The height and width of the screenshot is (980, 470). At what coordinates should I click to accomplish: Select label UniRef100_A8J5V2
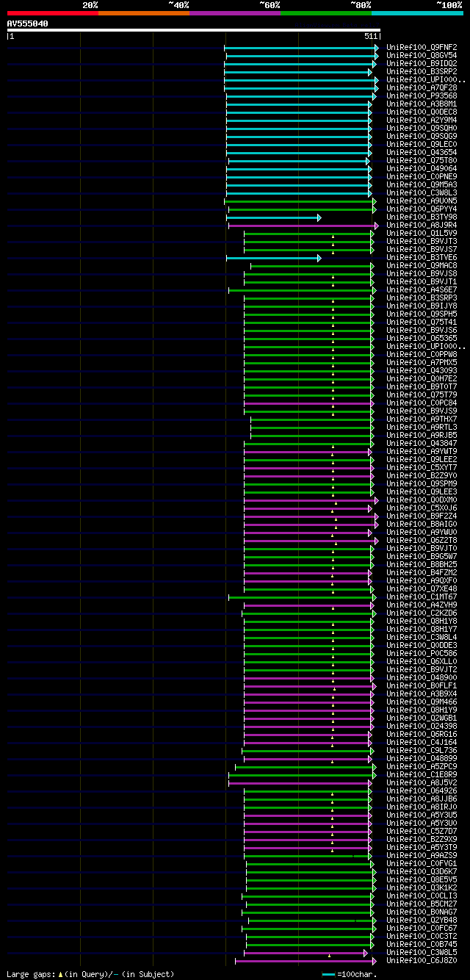[422, 782]
